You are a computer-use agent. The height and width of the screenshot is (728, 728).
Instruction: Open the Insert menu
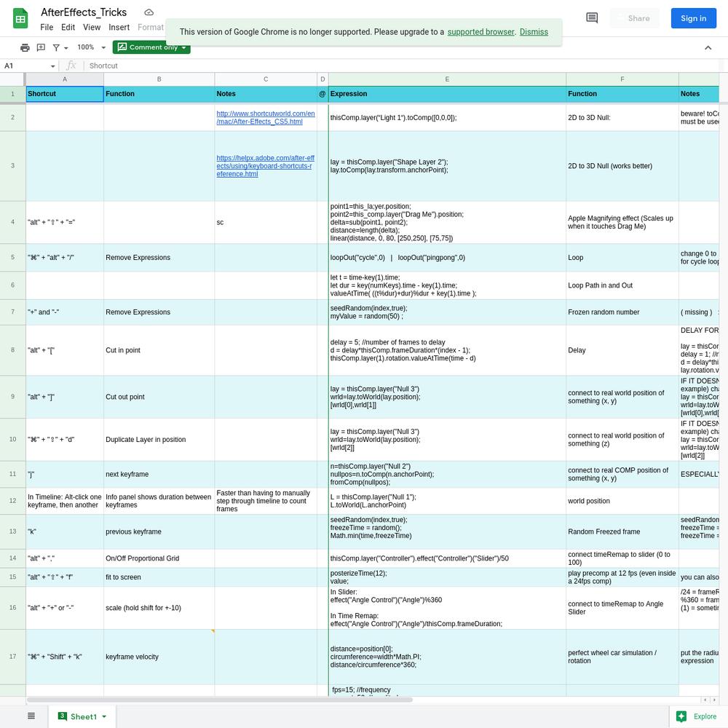click(119, 28)
